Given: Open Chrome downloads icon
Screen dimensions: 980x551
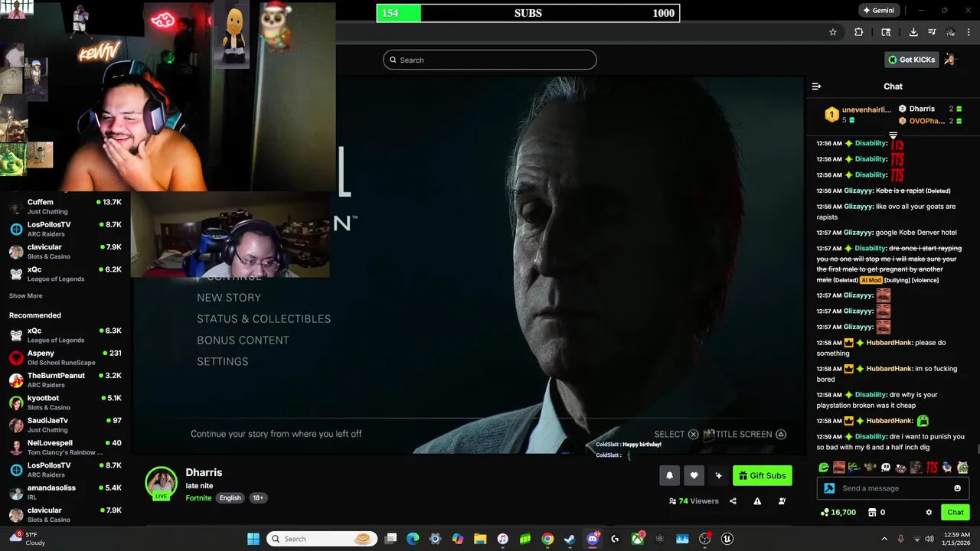Looking at the screenshot, I should [913, 32].
